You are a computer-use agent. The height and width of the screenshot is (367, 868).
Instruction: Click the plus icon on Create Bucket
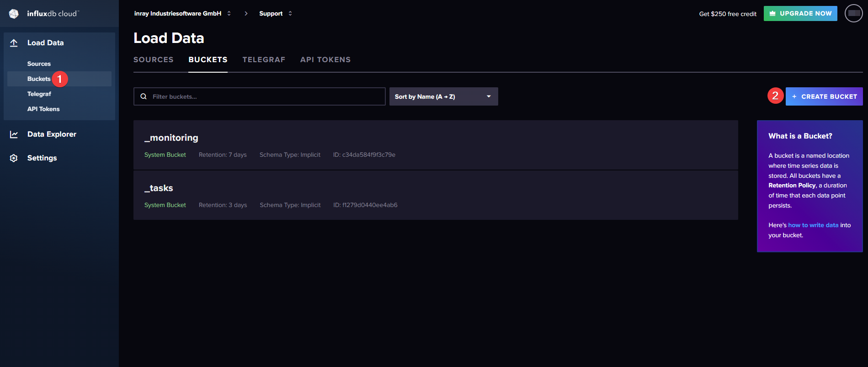tap(794, 96)
